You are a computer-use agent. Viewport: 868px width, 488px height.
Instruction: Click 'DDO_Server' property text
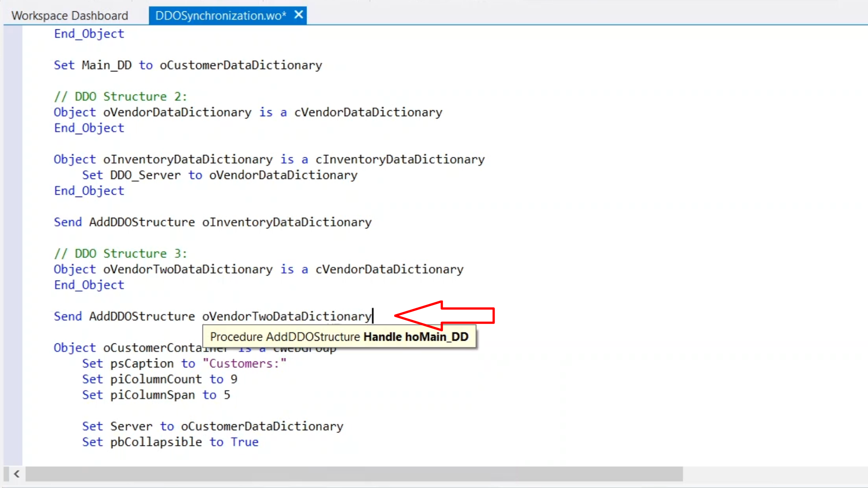(145, 175)
